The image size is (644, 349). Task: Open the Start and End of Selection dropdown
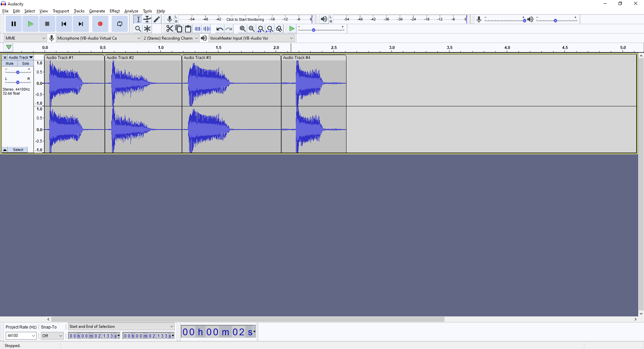pos(121,327)
